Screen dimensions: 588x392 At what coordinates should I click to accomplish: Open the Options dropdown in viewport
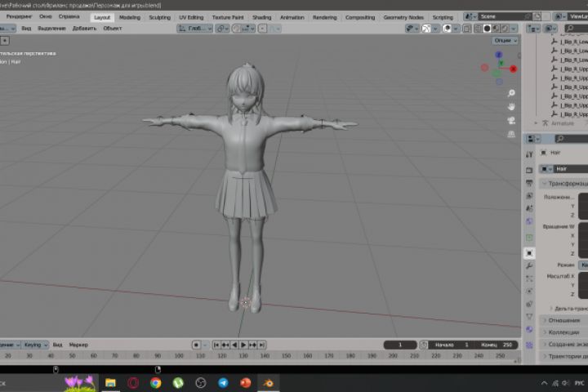pos(506,41)
